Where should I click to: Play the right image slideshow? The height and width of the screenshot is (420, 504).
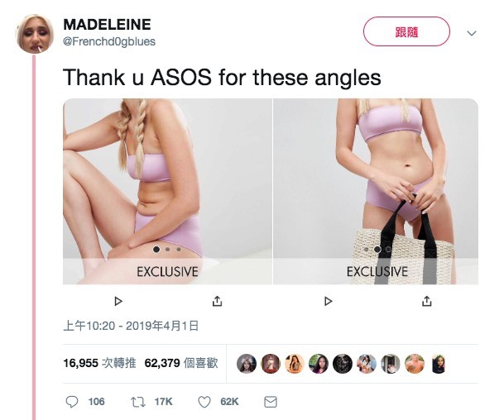point(328,301)
